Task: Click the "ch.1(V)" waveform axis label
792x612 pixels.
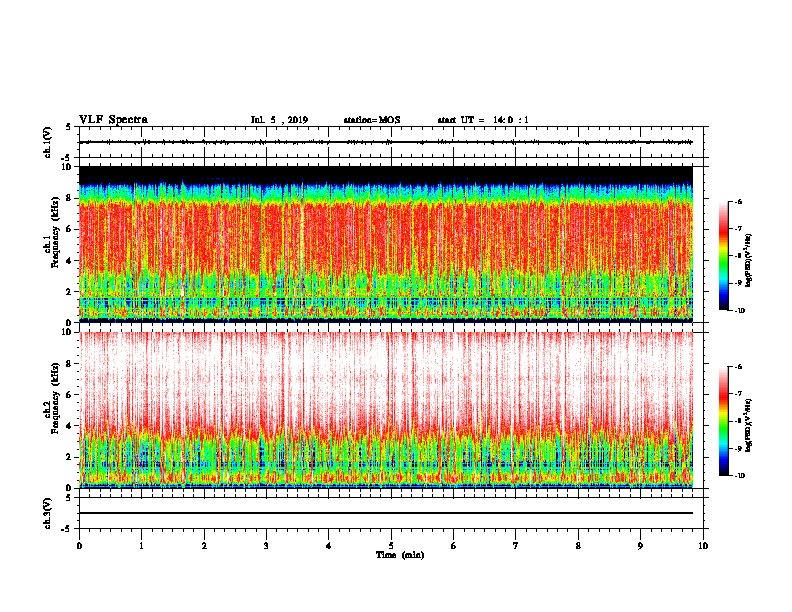Action: coord(48,142)
